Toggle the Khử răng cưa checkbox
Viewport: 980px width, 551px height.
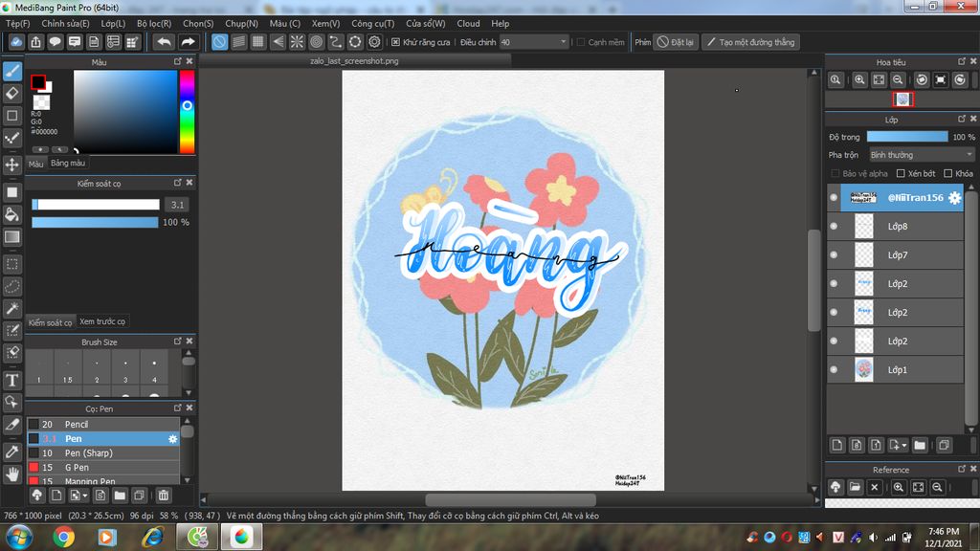coord(395,42)
